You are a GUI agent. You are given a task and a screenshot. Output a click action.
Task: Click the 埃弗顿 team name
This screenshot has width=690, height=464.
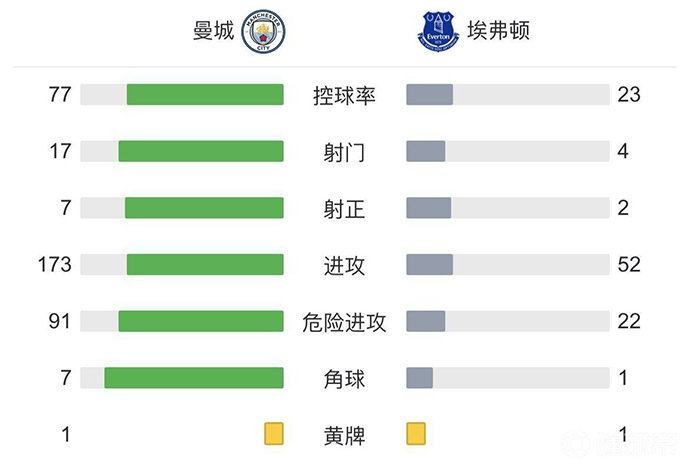point(498,31)
